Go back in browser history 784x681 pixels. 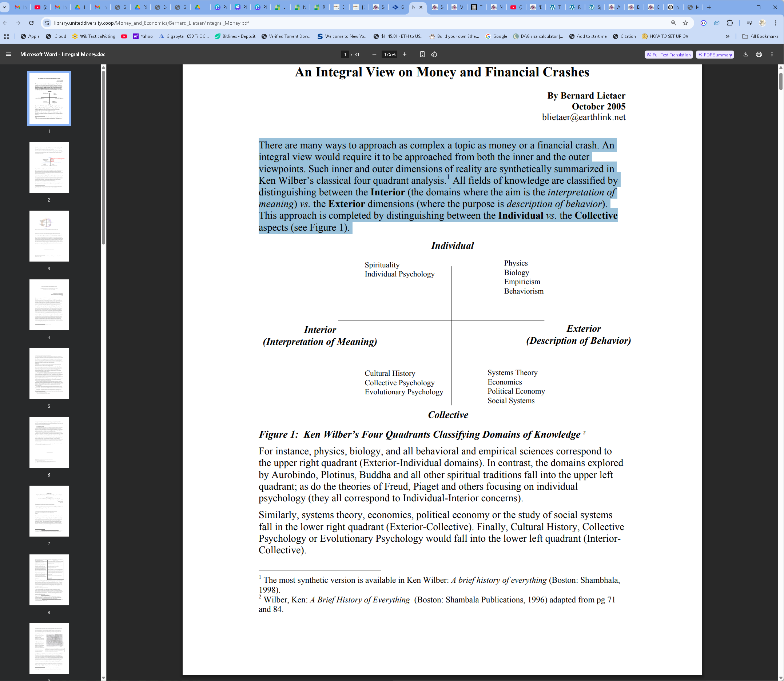pos(5,23)
